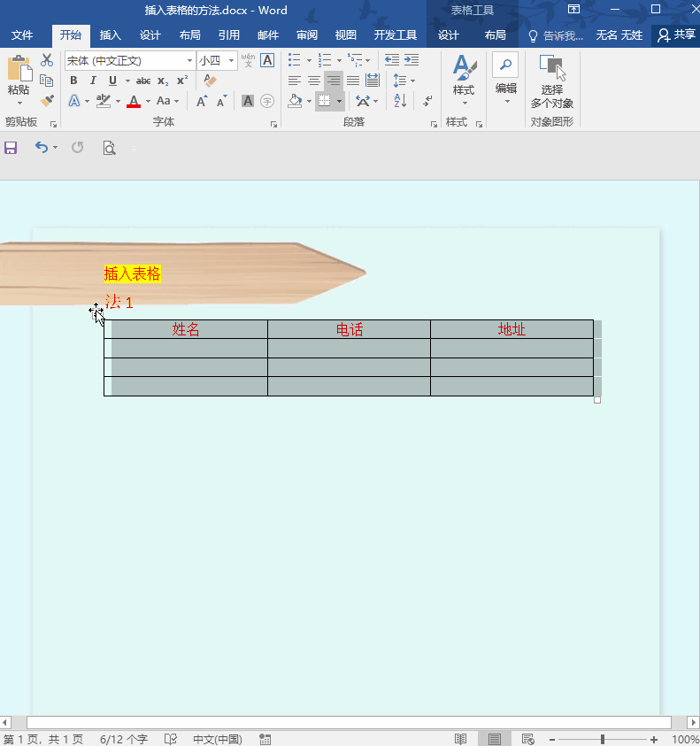Screen dimensions: 700x746
Task: Open font dialog launcher
Action: 273,124
